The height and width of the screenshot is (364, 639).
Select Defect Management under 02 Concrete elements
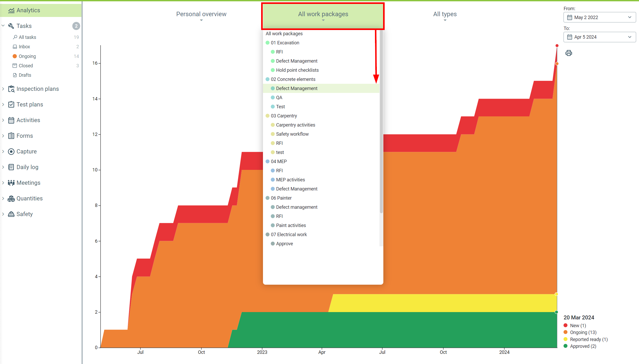click(297, 88)
